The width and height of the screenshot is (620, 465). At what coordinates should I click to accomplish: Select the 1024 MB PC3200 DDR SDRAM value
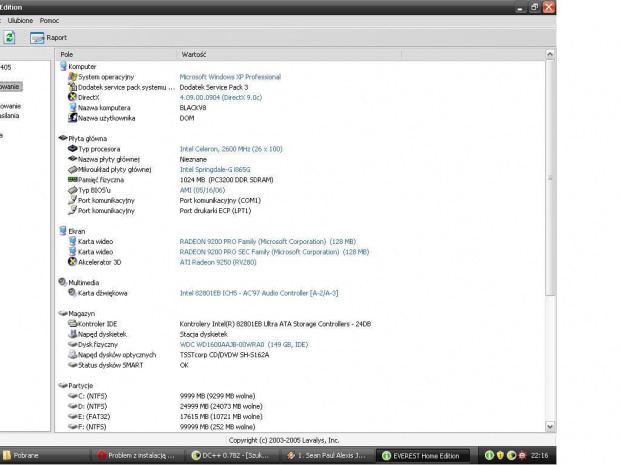tap(227, 180)
